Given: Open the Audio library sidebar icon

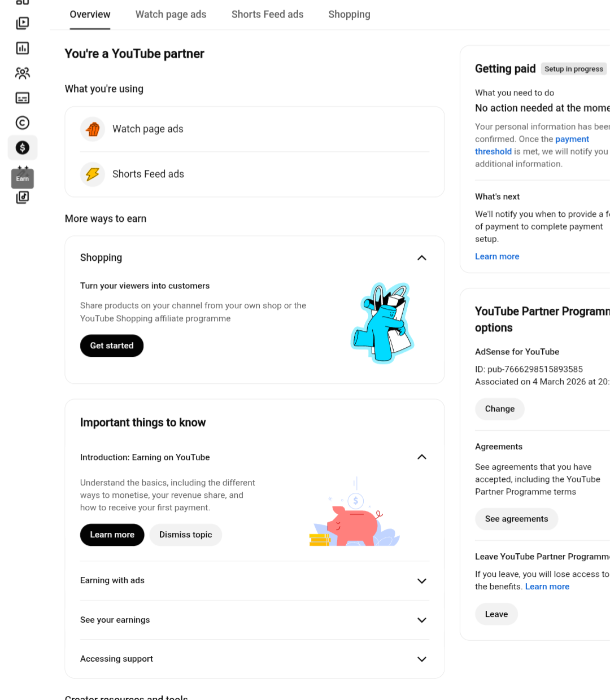Looking at the screenshot, I should tap(23, 197).
